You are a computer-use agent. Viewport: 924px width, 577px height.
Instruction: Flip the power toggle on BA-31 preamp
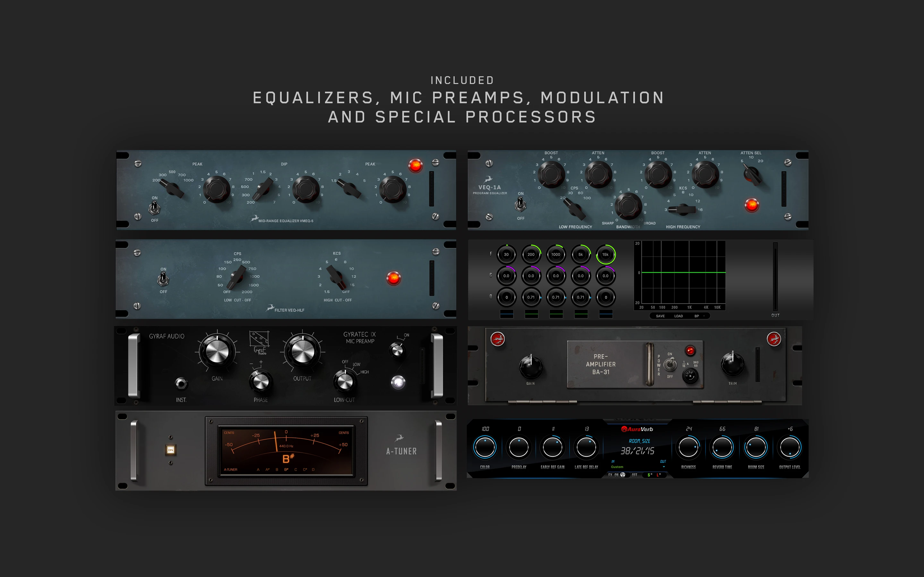point(670,365)
